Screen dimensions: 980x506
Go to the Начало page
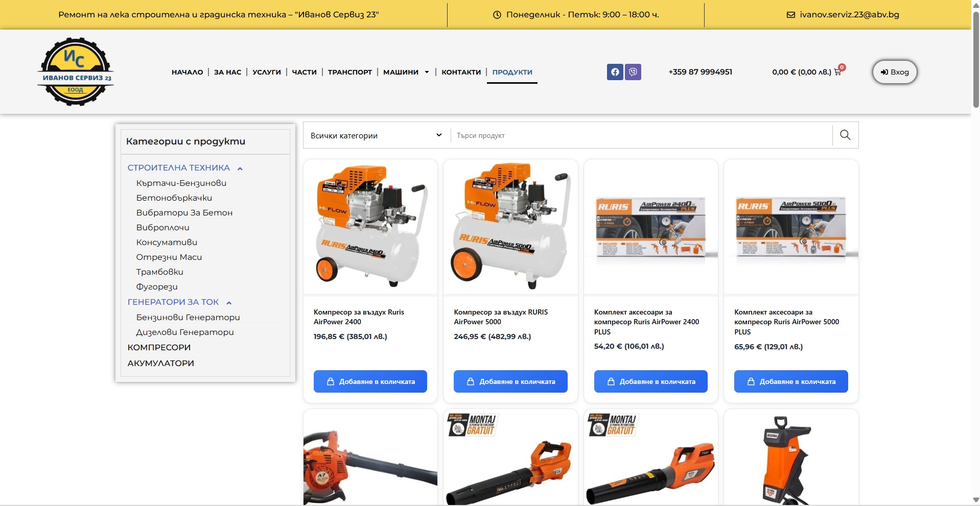pyautogui.click(x=188, y=72)
